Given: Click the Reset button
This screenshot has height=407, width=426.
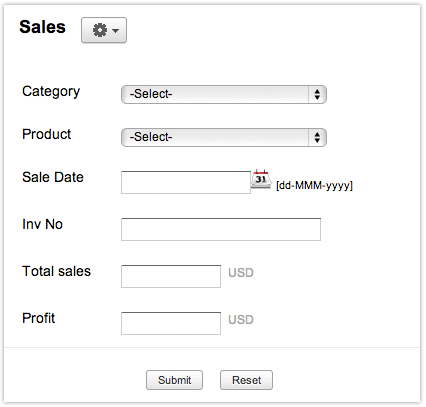Looking at the screenshot, I should pyautogui.click(x=246, y=380).
